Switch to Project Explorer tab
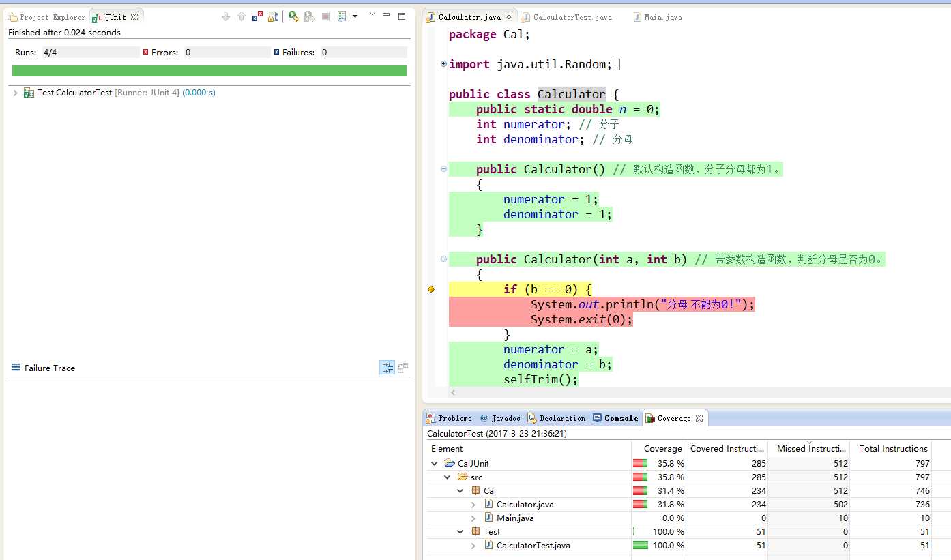951x560 pixels. (46, 17)
